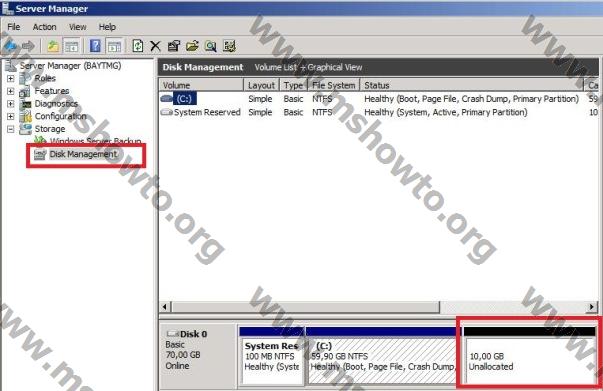Click the black X Delete icon
Viewport: 603px width, 391px height.
155,46
